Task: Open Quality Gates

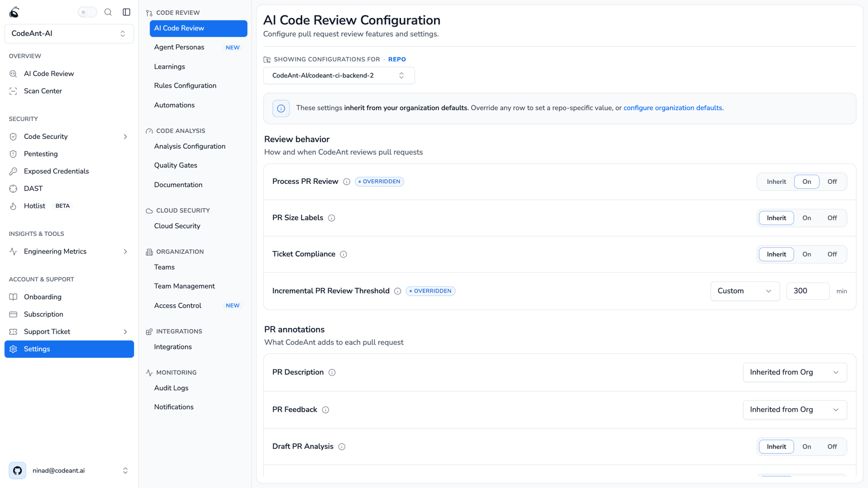Action: coord(199,165)
